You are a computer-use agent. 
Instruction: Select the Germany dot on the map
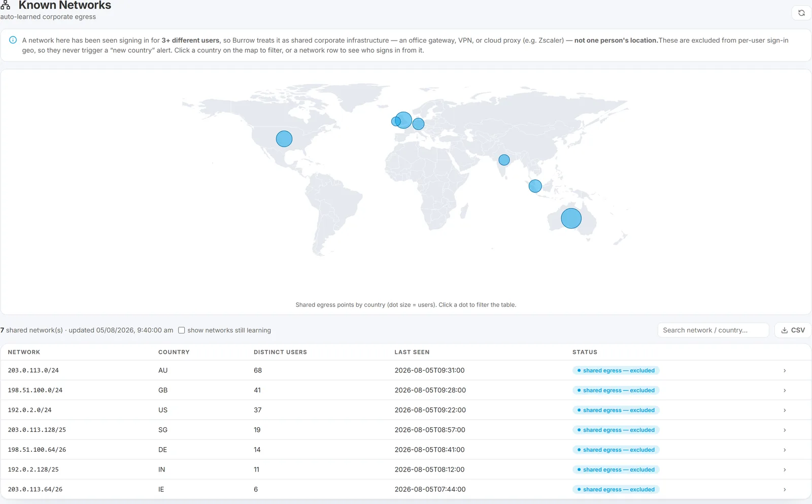click(x=418, y=124)
